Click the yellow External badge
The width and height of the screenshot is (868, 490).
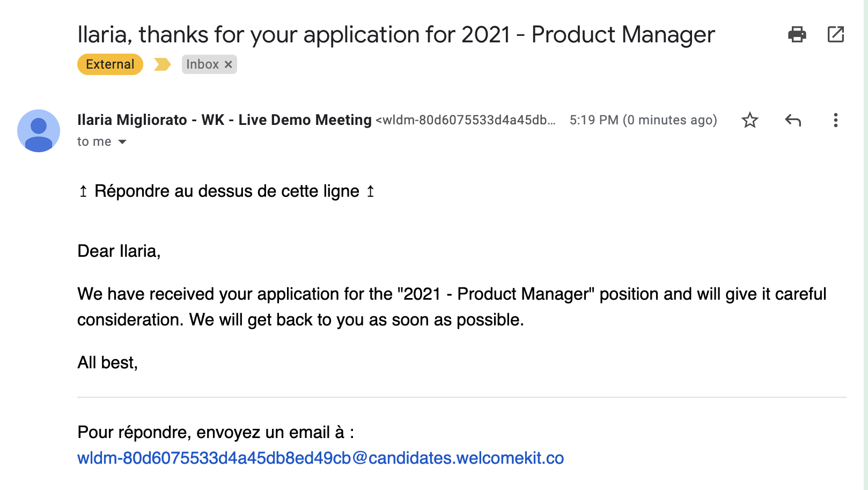point(110,64)
